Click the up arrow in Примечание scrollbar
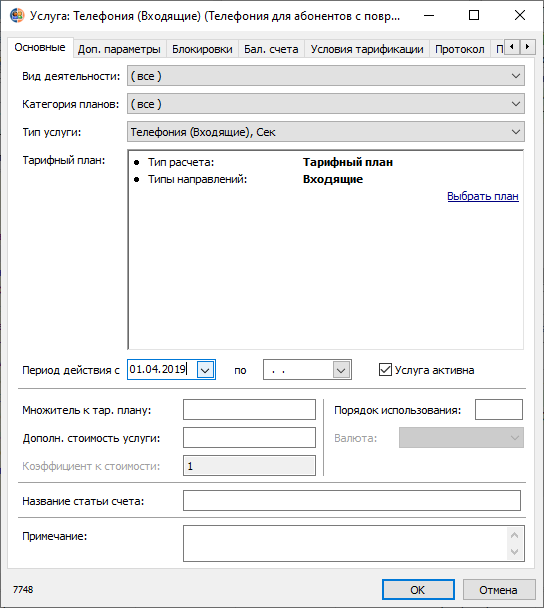 pyautogui.click(x=515, y=535)
